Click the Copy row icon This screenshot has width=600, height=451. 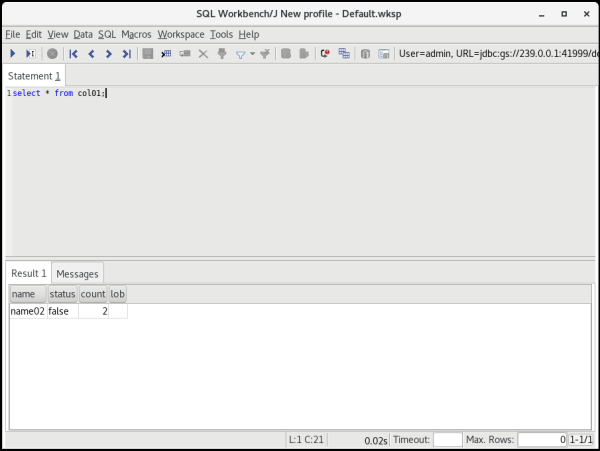[185, 54]
